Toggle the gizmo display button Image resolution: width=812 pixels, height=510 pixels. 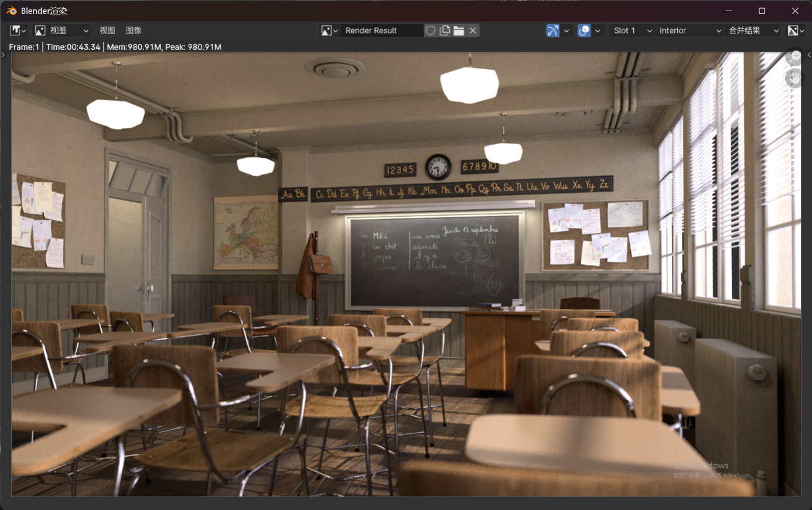pos(552,30)
